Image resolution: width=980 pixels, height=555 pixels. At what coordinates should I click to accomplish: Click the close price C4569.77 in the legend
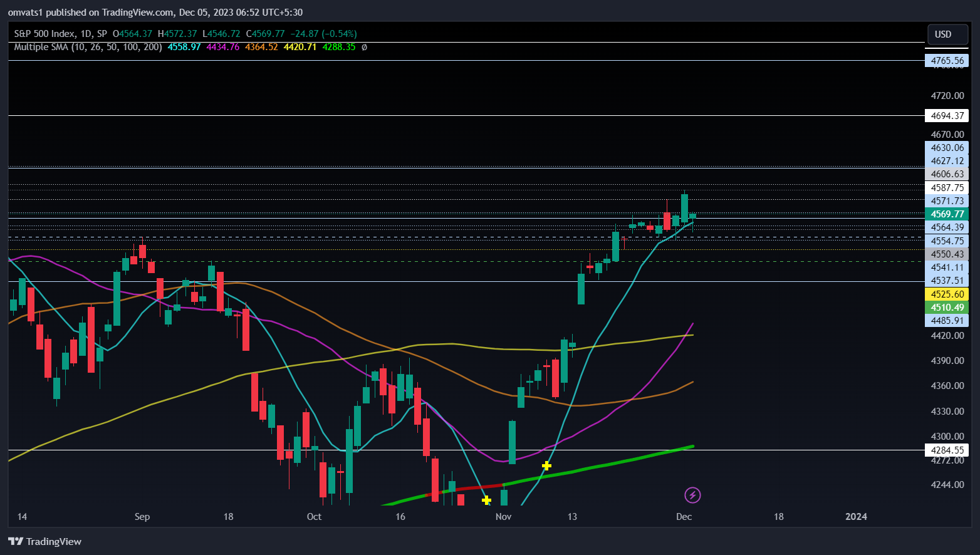[265, 34]
